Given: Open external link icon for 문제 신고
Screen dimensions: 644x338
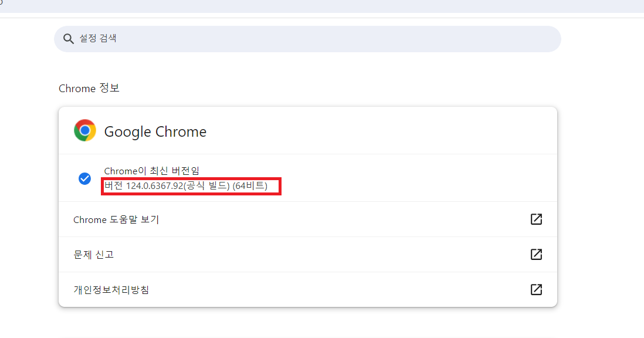Looking at the screenshot, I should (536, 254).
